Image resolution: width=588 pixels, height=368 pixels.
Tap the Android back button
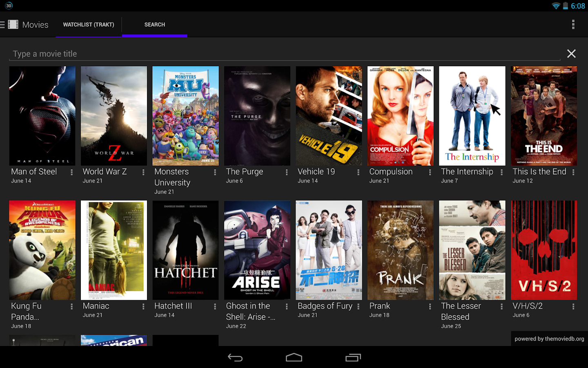(x=235, y=358)
